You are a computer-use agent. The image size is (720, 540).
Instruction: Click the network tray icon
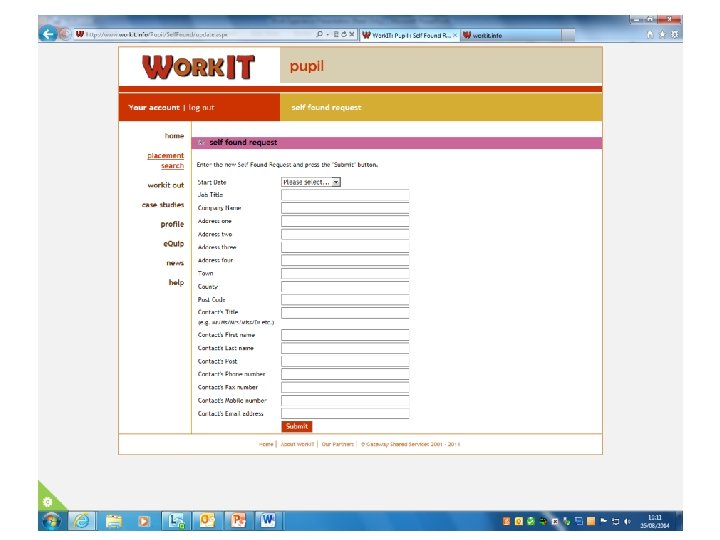click(615, 521)
